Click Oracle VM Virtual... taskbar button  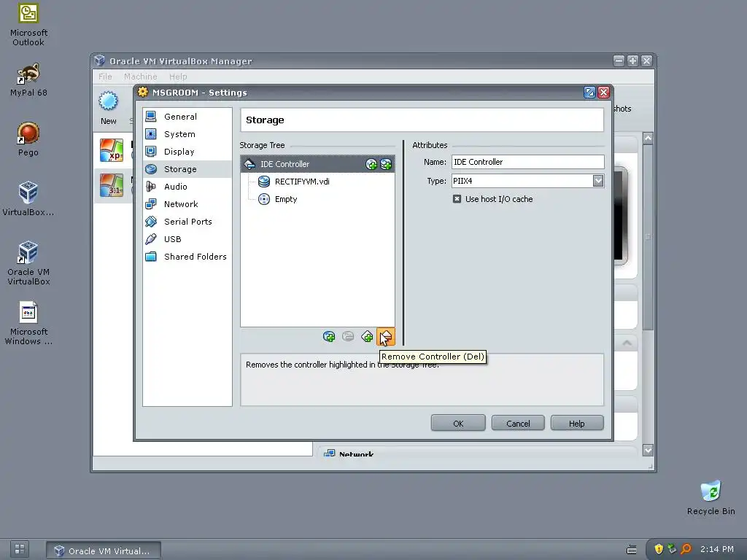(104, 551)
